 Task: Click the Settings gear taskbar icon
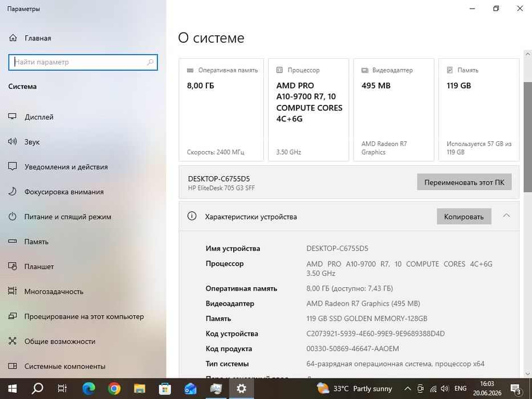(x=241, y=389)
